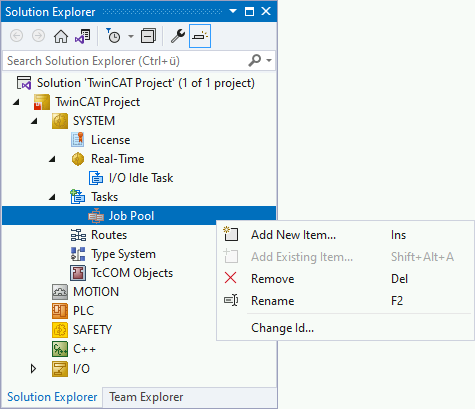Open the pending changes filter clock icon
The height and width of the screenshot is (409, 475).
coord(113,36)
